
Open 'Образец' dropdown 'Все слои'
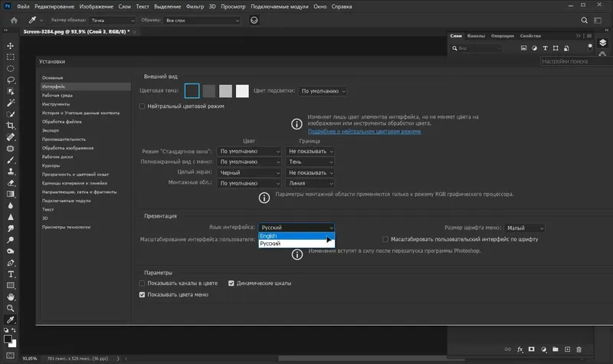point(202,21)
